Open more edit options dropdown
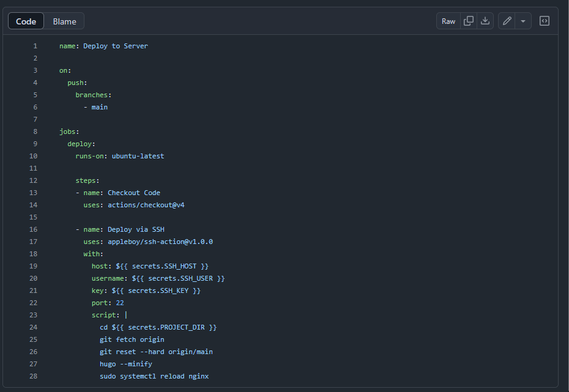This screenshot has width=569, height=392. (x=523, y=21)
